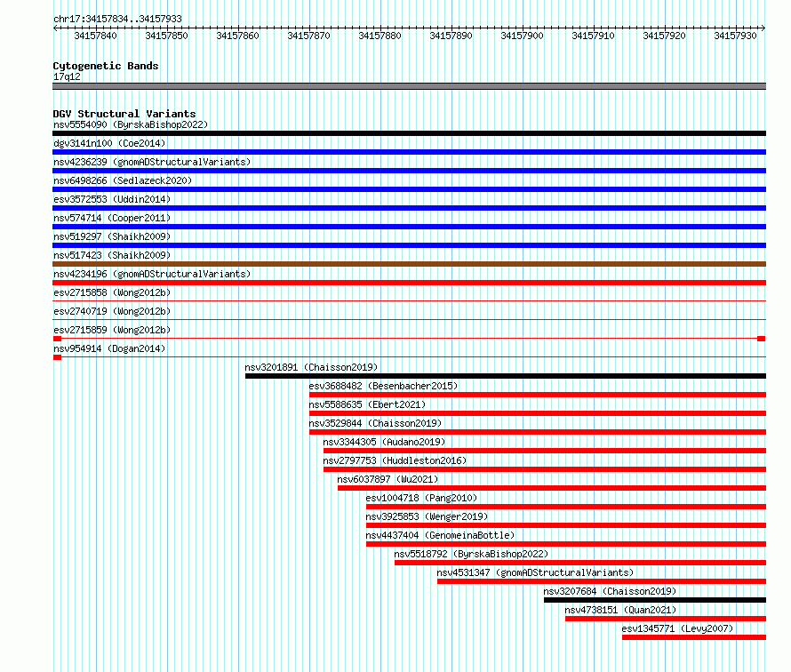Select nsv6037897 (Wu2021) label

coord(388,479)
